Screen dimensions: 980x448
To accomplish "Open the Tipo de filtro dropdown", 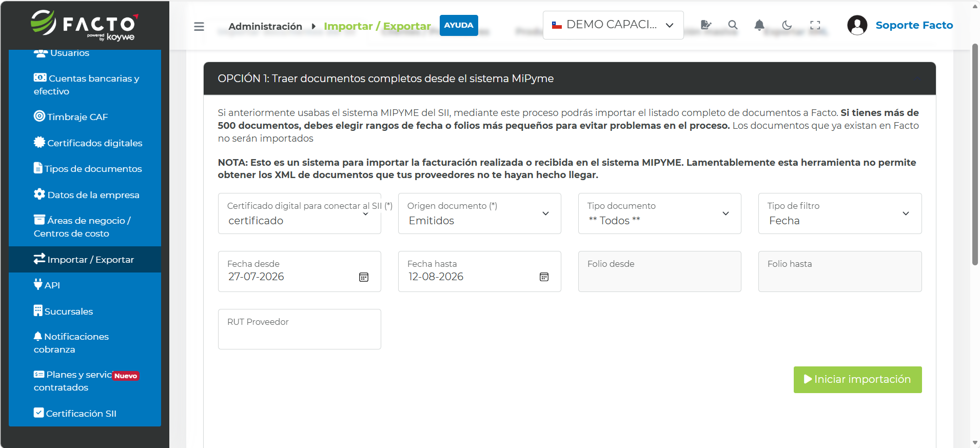I will click(840, 213).
